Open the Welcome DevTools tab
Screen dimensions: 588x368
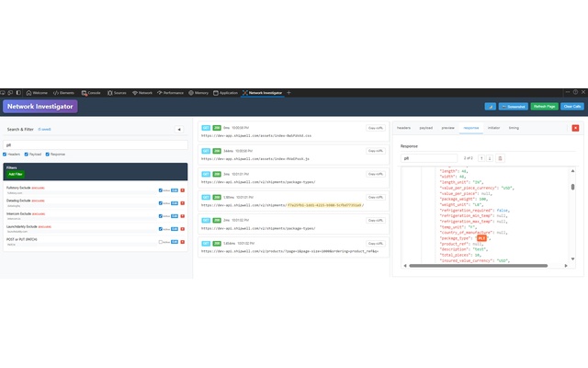37,93
